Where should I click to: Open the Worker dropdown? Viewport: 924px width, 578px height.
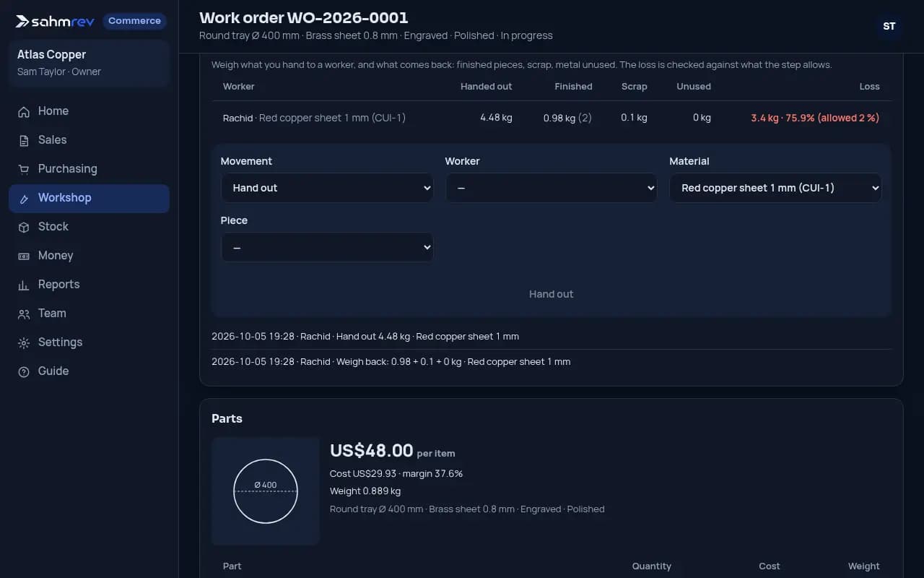pyautogui.click(x=552, y=188)
